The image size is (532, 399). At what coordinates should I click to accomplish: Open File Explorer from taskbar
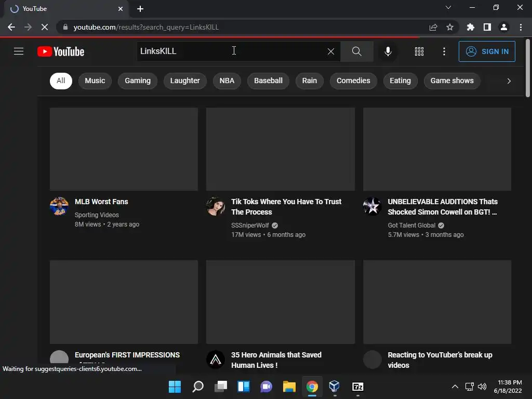[289, 387]
